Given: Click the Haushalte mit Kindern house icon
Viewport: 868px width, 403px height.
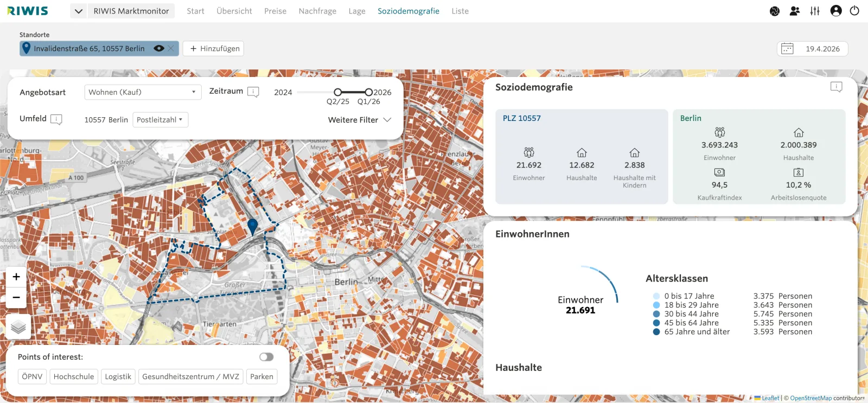Looking at the screenshot, I should [635, 152].
